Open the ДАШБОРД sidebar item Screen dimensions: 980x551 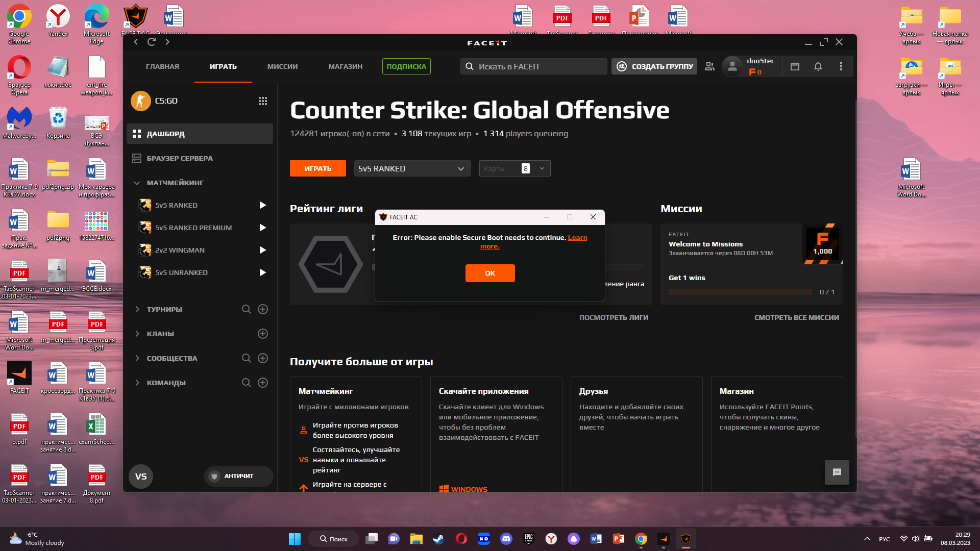[200, 134]
